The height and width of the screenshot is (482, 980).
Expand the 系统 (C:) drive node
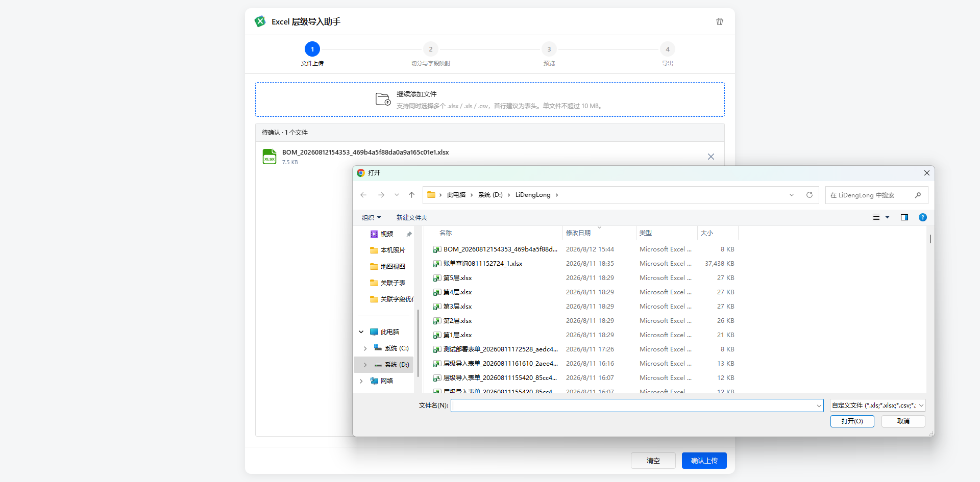pyautogui.click(x=365, y=348)
